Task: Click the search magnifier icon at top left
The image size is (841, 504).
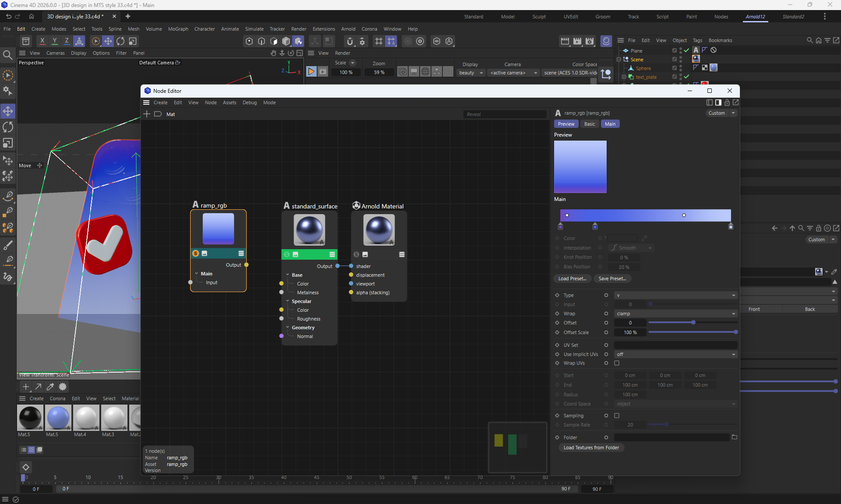Action: coord(7,55)
